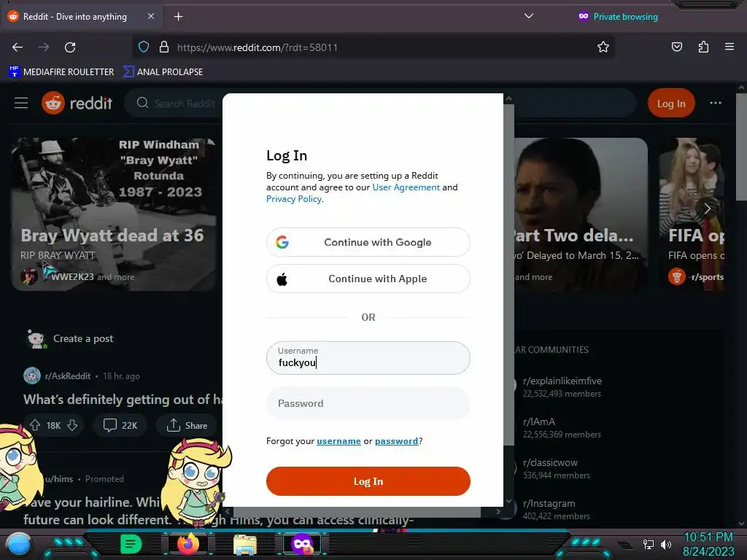This screenshot has width=747, height=560.
Task: Open the Reddit three-dots options menu
Action: click(x=716, y=103)
